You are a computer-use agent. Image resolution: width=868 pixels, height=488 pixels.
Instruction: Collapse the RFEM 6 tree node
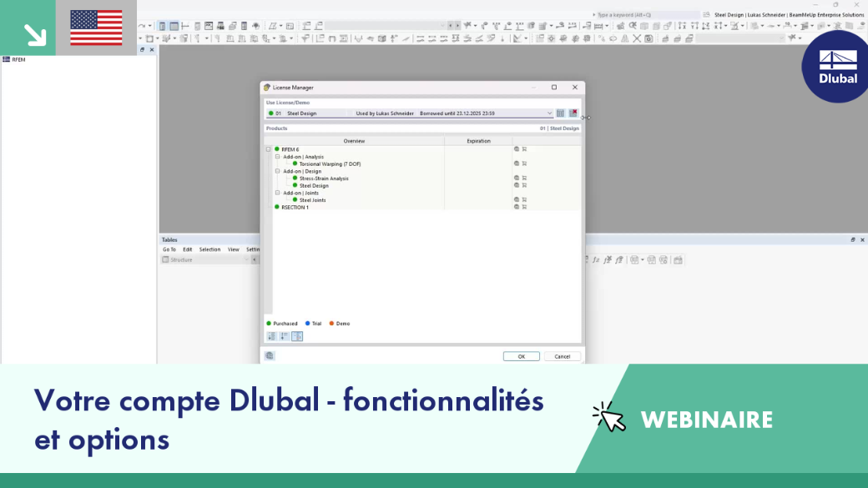click(269, 149)
